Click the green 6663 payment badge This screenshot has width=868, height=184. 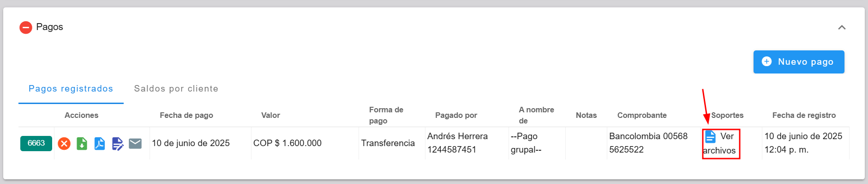36,143
